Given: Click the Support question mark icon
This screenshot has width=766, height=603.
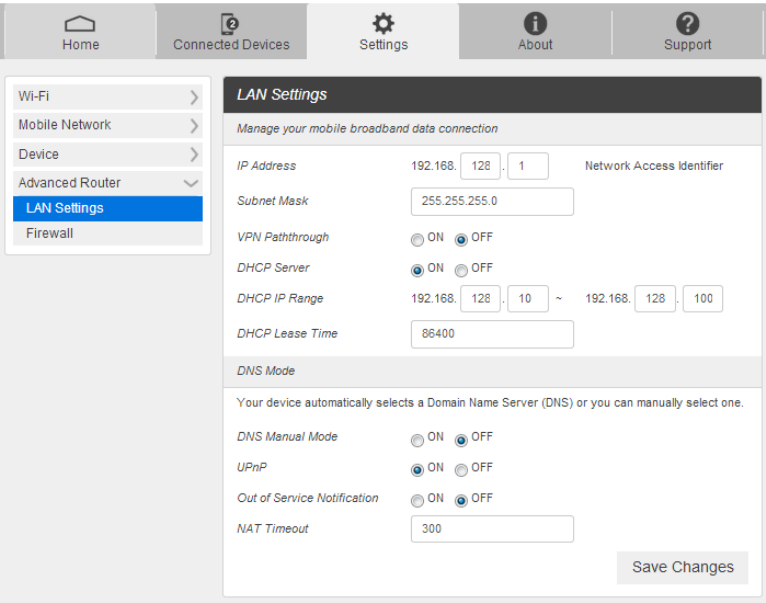Looking at the screenshot, I should 687,24.
